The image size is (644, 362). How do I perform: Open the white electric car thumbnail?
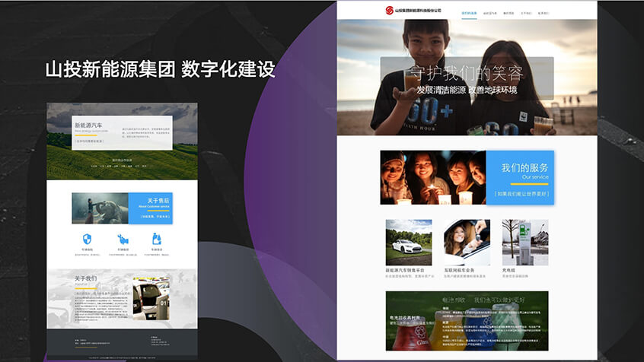coord(408,242)
